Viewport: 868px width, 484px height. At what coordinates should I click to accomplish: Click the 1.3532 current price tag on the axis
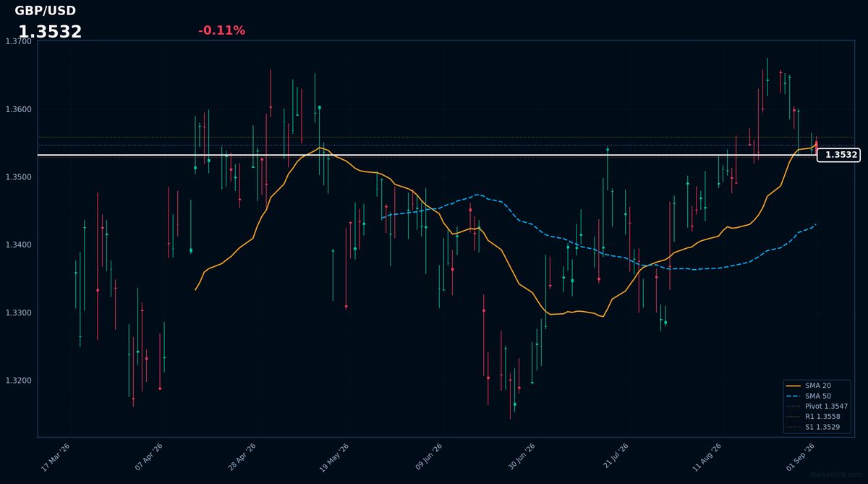coord(838,155)
